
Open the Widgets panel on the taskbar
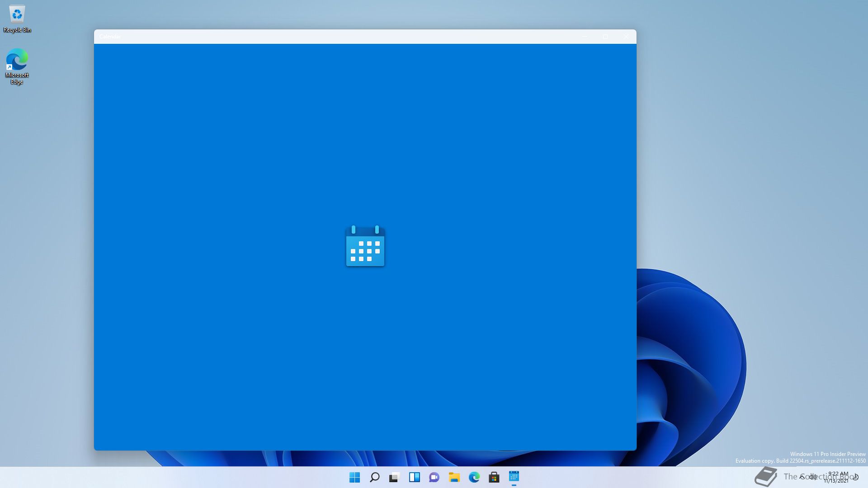[415, 477]
